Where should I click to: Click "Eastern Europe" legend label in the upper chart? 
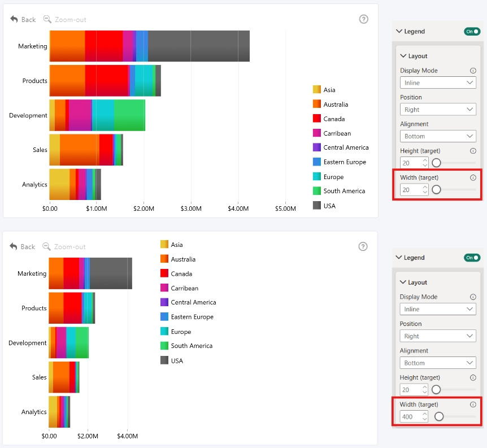[345, 162]
